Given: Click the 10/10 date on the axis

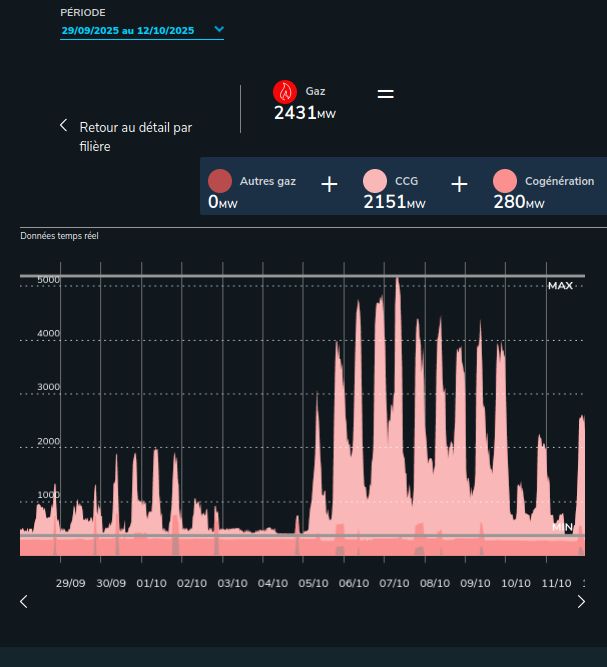Looking at the screenshot, I should coord(516,583).
